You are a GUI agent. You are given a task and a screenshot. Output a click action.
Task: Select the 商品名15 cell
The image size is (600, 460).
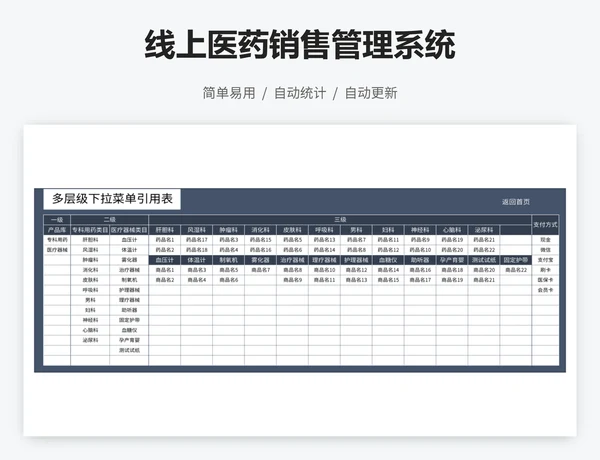(388, 280)
